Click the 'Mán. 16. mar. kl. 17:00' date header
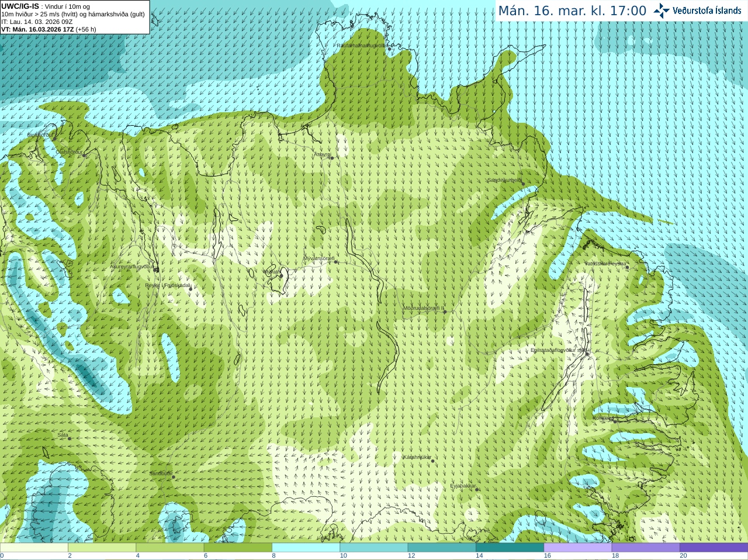The height and width of the screenshot is (560, 748). pyautogui.click(x=572, y=11)
